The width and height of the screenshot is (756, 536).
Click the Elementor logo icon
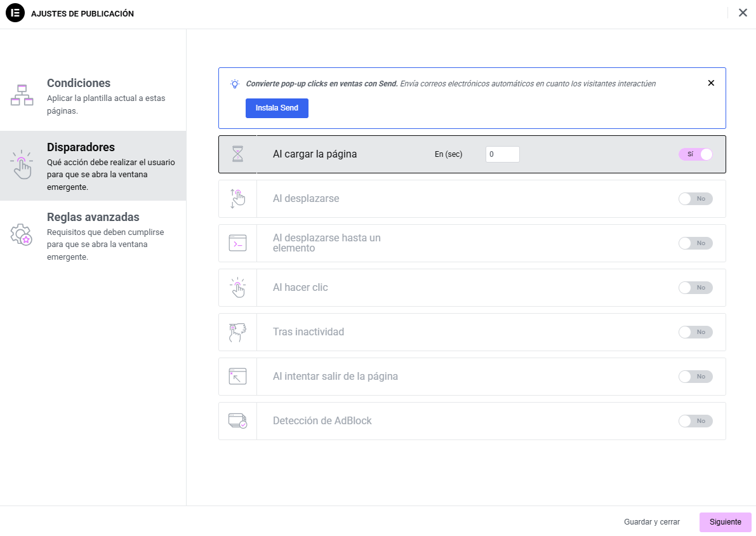pyautogui.click(x=15, y=13)
